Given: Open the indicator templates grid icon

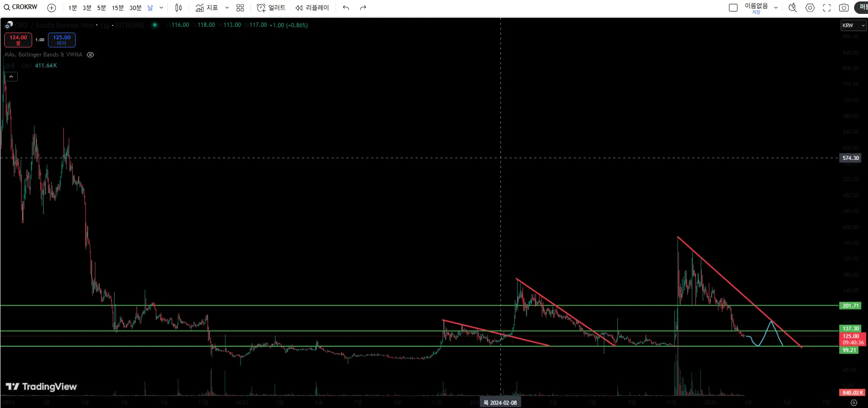Looking at the screenshot, I should coord(240,8).
